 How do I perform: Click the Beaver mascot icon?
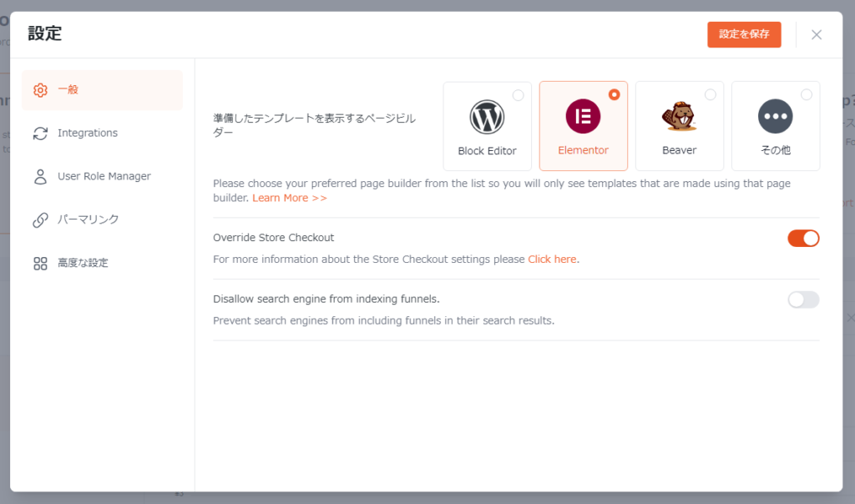point(679,116)
